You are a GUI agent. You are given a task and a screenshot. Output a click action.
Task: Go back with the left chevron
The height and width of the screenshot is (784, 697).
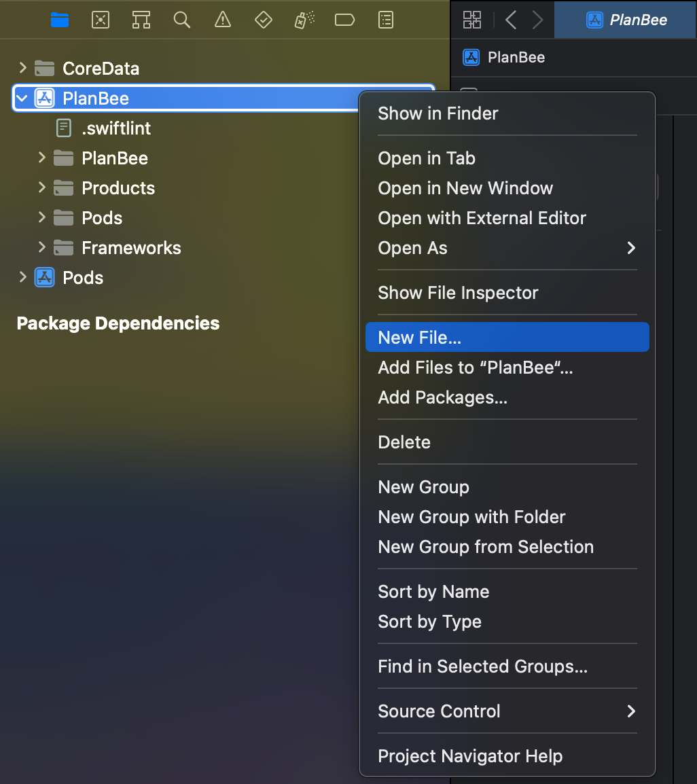click(510, 20)
